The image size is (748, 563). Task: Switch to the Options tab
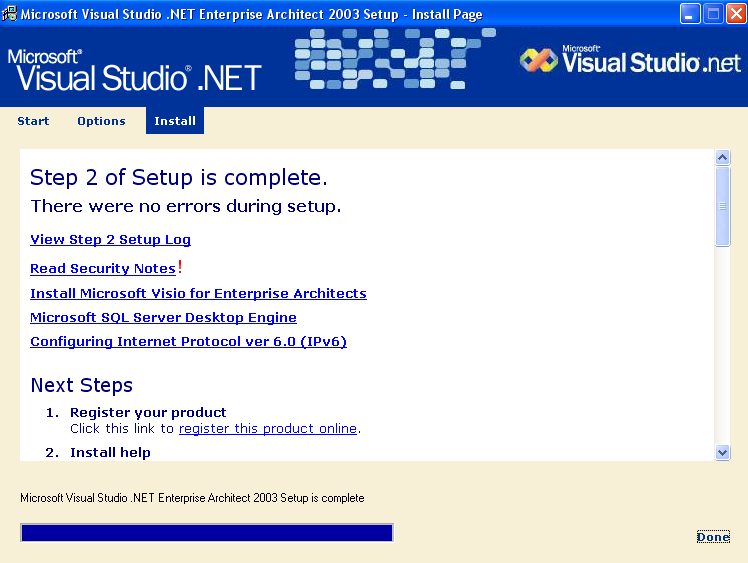coord(101,121)
